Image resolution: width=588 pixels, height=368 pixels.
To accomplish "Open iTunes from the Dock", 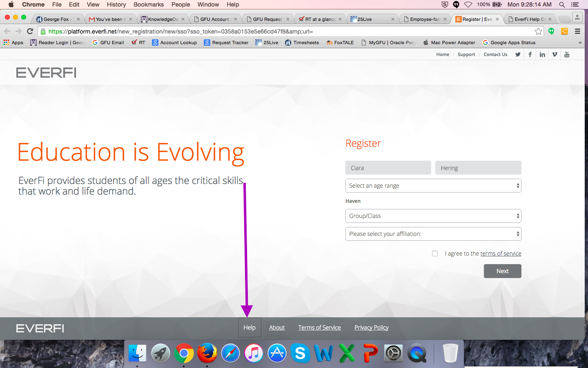I will 254,353.
